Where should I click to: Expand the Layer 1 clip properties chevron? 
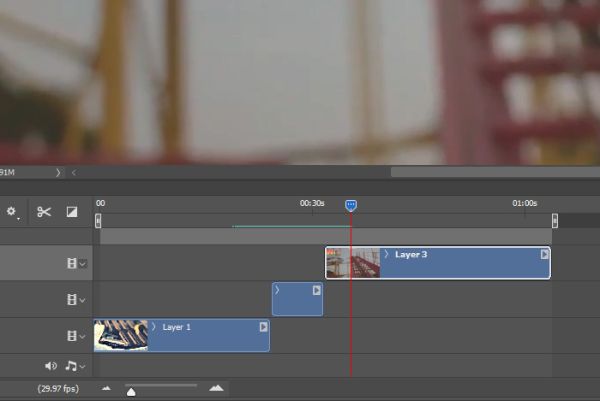pos(154,327)
